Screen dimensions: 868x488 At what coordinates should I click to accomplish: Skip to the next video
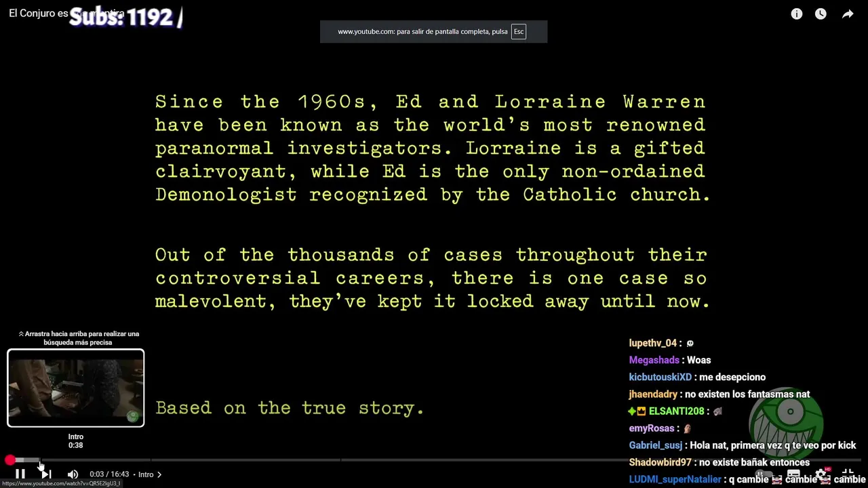point(46,474)
